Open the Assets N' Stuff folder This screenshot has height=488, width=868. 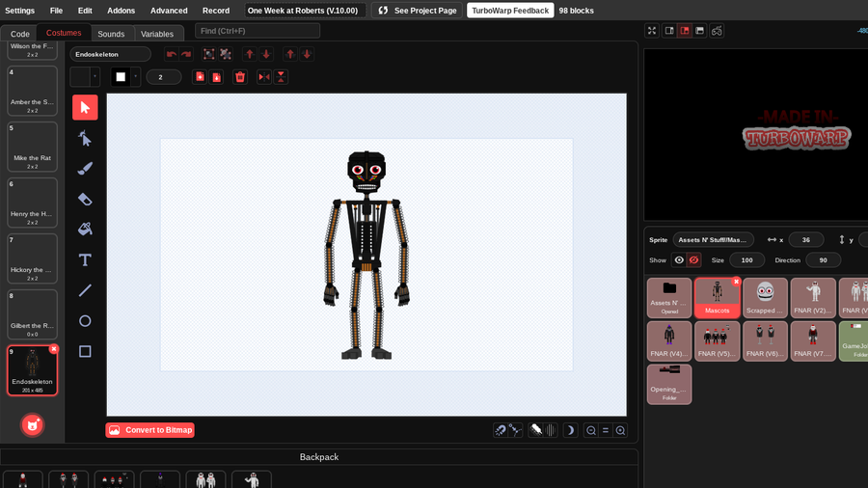point(669,297)
